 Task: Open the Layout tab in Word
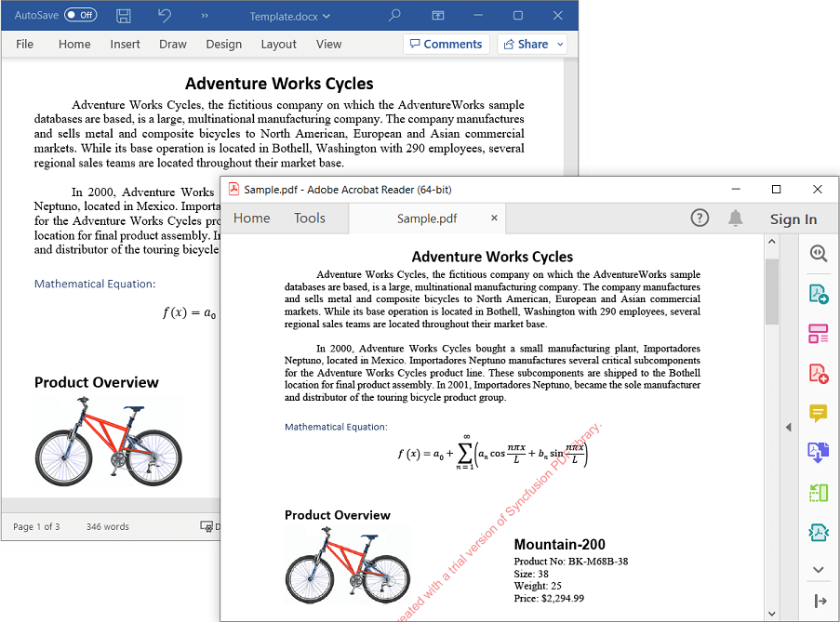click(278, 44)
